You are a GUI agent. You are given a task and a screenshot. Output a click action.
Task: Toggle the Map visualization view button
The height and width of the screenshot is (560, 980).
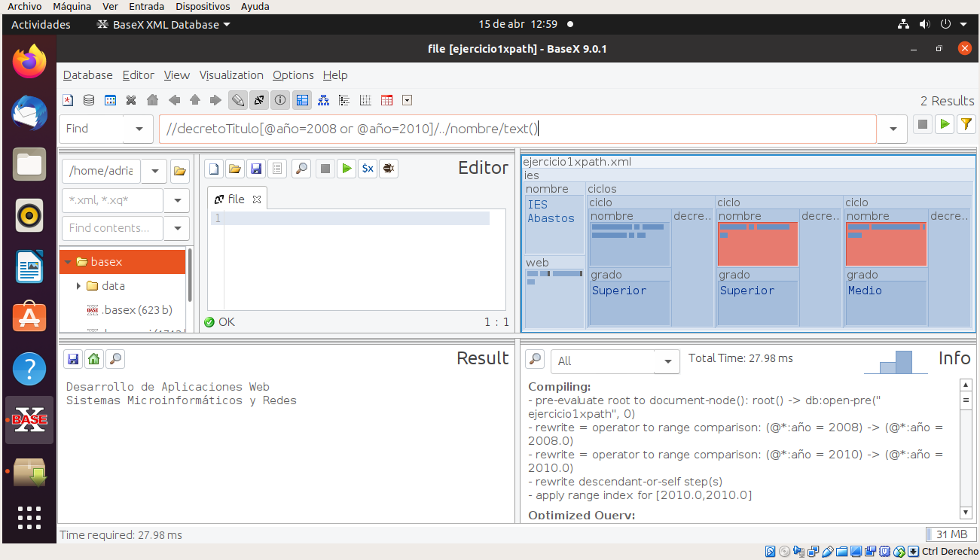[x=302, y=100]
